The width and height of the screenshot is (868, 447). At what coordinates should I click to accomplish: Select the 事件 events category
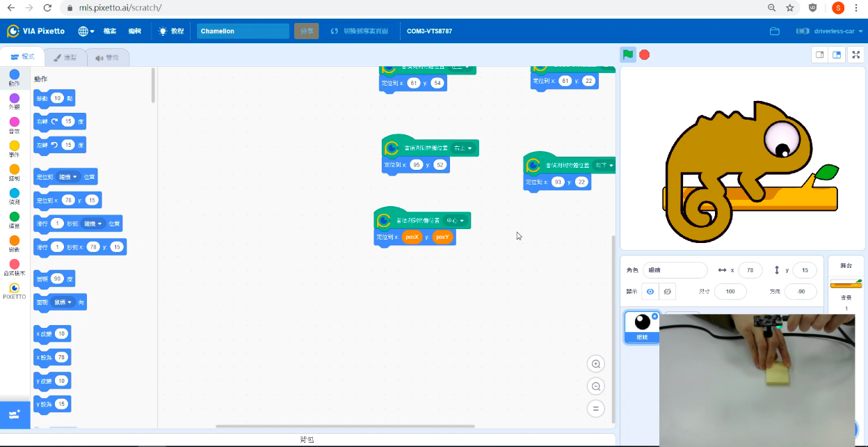[14, 149]
